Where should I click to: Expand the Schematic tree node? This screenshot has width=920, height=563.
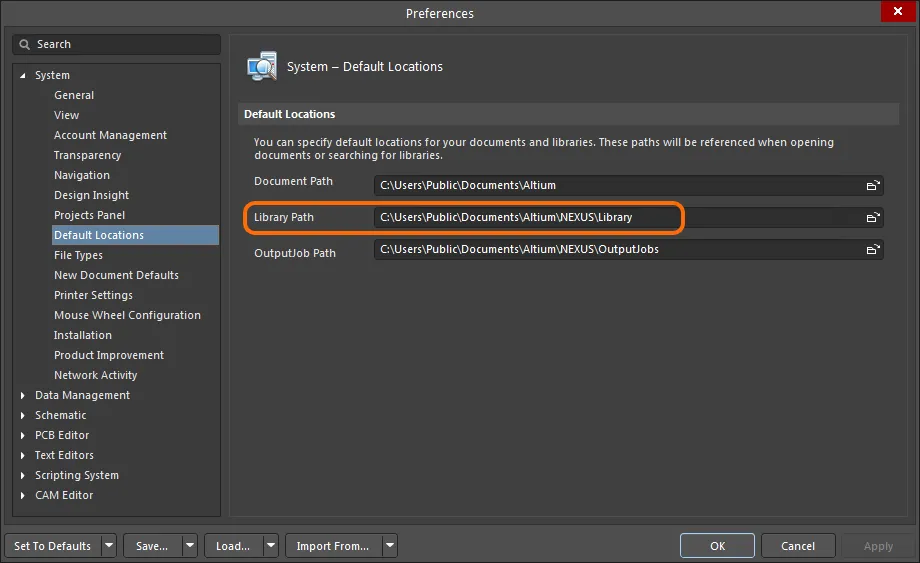pyautogui.click(x=22, y=415)
